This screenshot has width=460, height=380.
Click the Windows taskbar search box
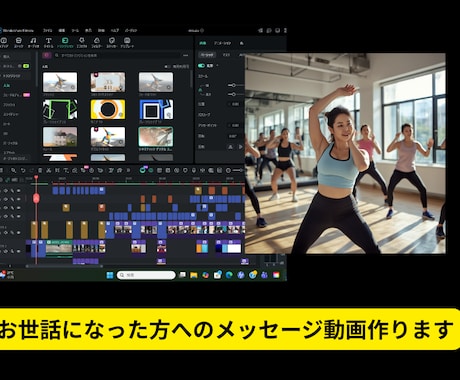click(x=146, y=275)
